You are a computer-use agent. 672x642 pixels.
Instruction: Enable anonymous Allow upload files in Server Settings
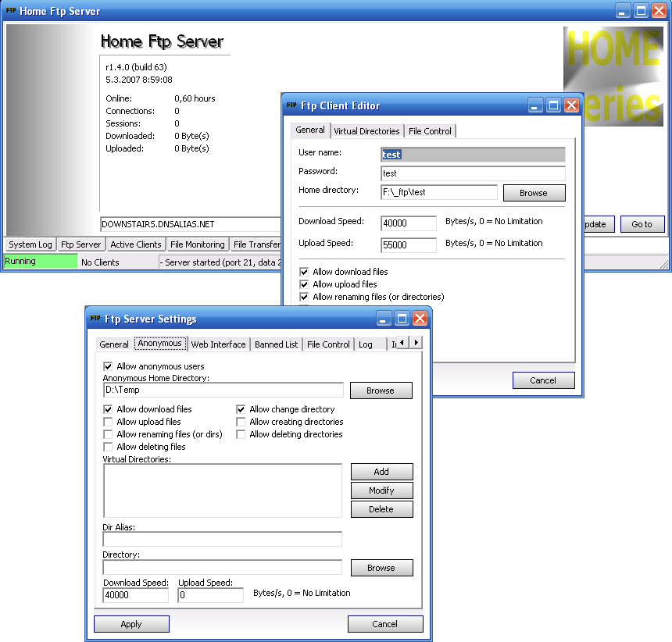coord(108,422)
